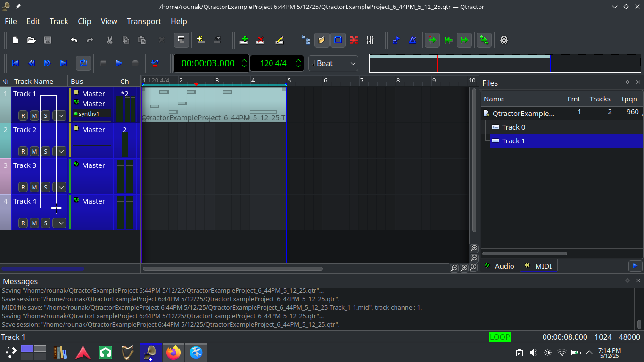The image size is (644, 362).
Task: Solo Track 3 with its S button
Action: pyautogui.click(x=45, y=187)
